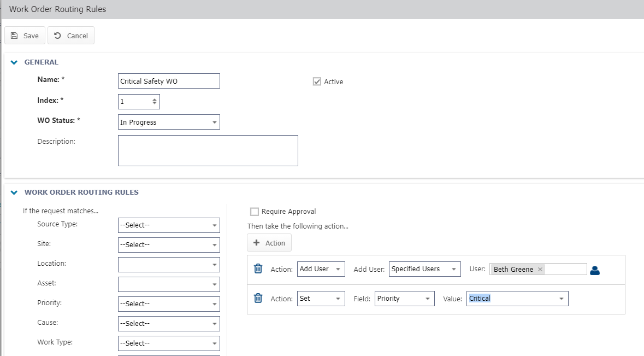Open the WO Status dropdown

click(214, 121)
